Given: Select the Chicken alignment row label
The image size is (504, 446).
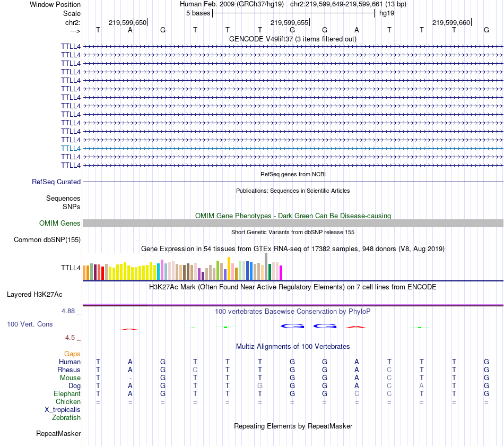Looking at the screenshot, I should coord(68,401).
